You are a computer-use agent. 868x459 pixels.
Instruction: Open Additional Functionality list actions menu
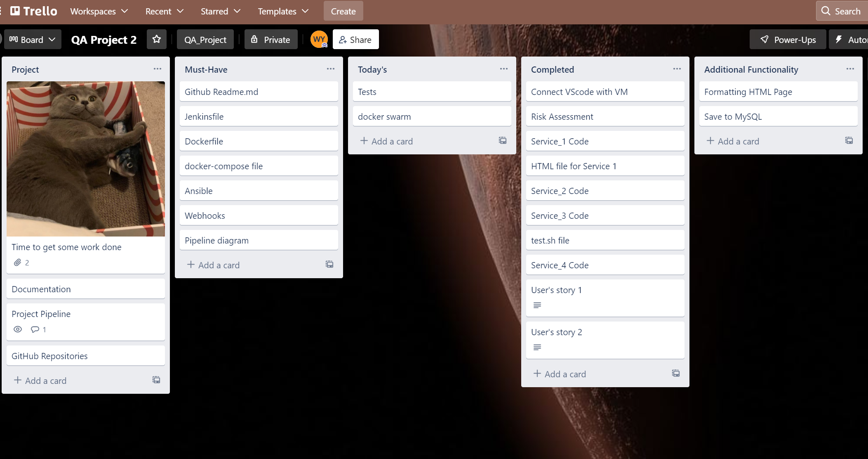coord(850,69)
